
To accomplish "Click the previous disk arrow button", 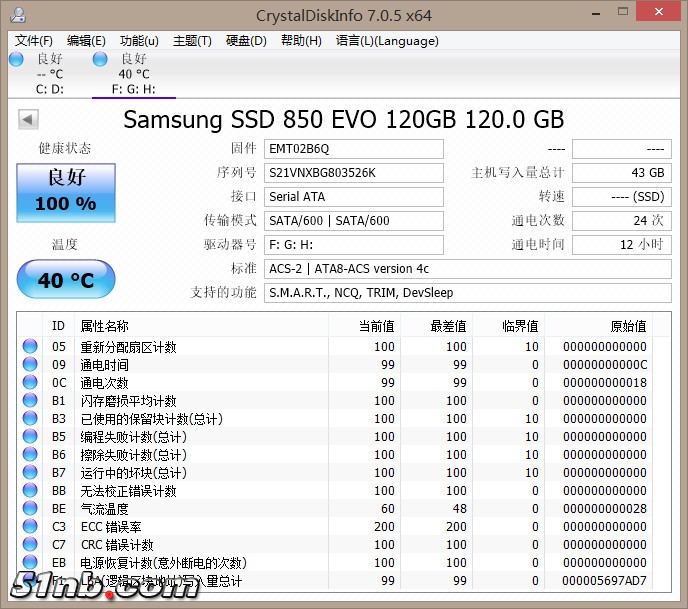I will point(28,120).
